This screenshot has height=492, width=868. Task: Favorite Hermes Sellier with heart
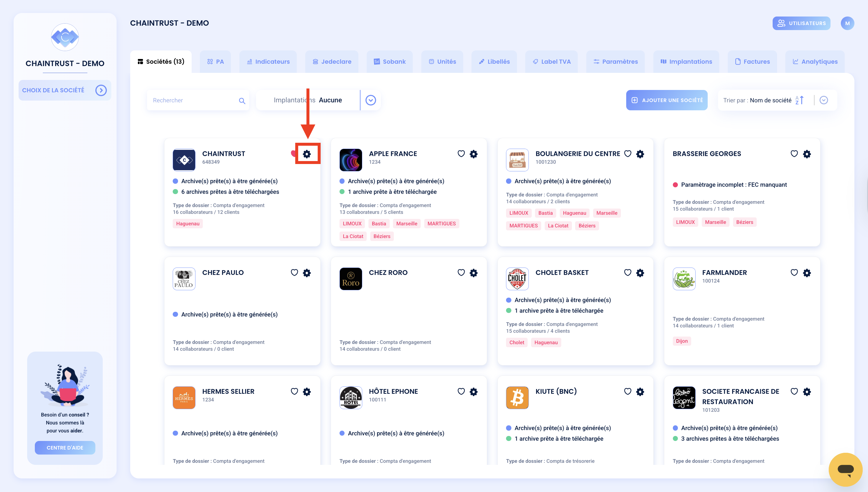tap(294, 392)
